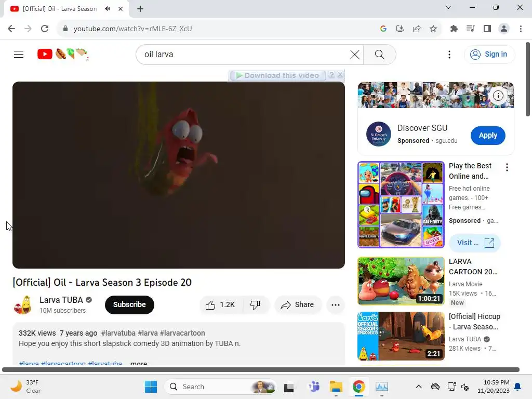Image resolution: width=532 pixels, height=399 pixels.
Task: Clear the search box with the X icon
Action: click(x=354, y=54)
